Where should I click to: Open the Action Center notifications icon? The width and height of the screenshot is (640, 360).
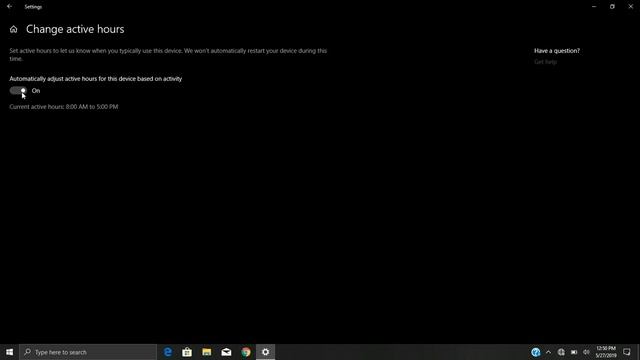point(627,352)
